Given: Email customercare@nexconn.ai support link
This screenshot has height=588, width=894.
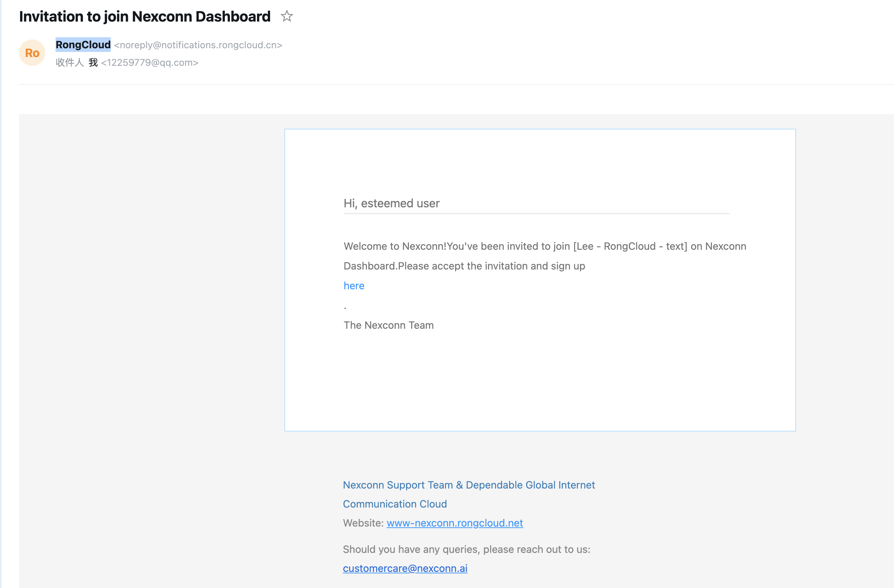Looking at the screenshot, I should tap(405, 568).
